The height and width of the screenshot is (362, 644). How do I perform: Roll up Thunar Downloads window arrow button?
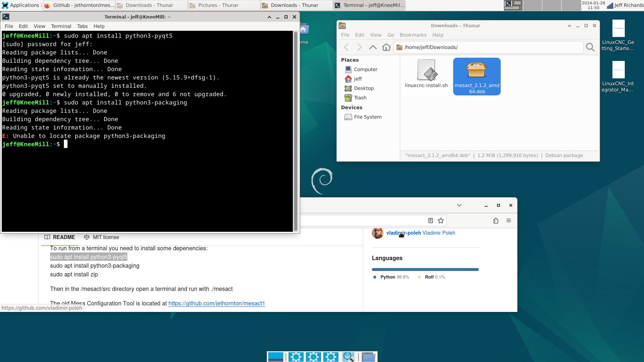click(x=569, y=26)
